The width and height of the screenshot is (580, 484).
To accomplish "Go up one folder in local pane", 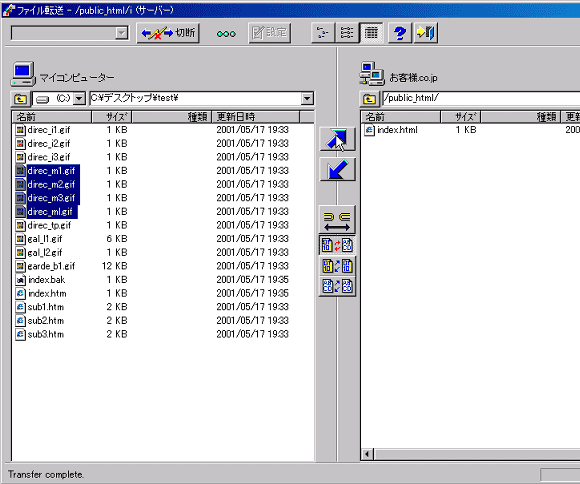I will (20, 99).
